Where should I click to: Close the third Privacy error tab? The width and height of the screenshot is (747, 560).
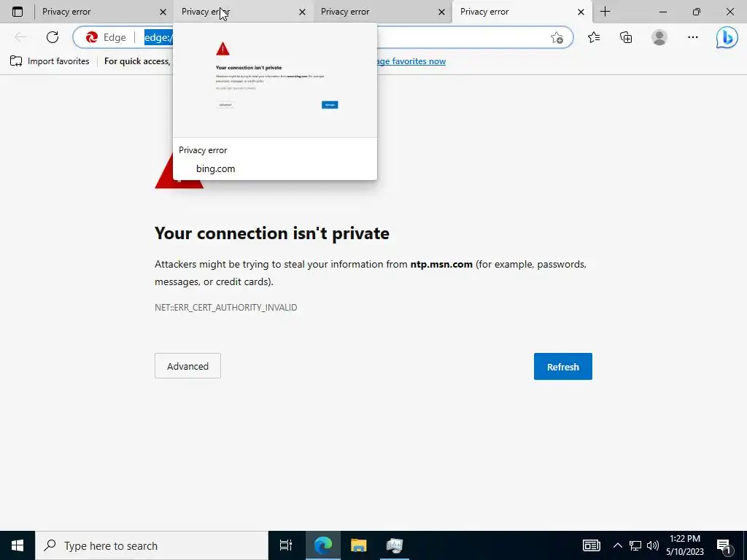[441, 12]
